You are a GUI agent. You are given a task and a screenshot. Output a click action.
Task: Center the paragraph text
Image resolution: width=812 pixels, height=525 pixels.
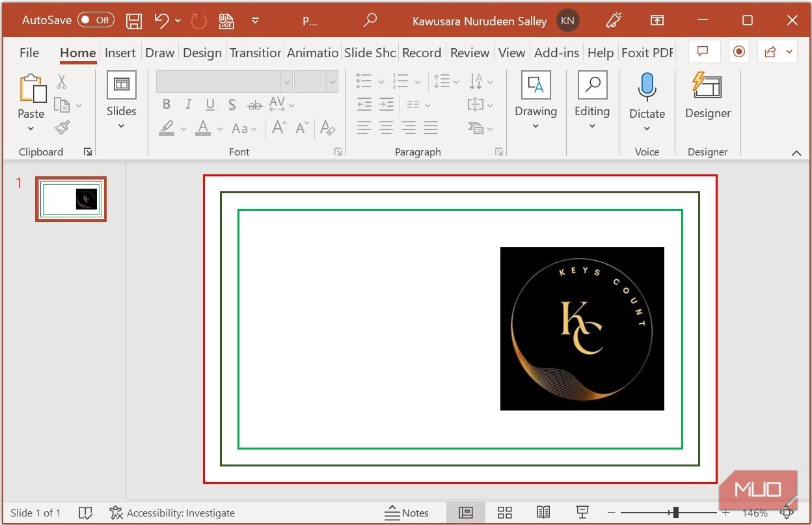[x=386, y=128]
